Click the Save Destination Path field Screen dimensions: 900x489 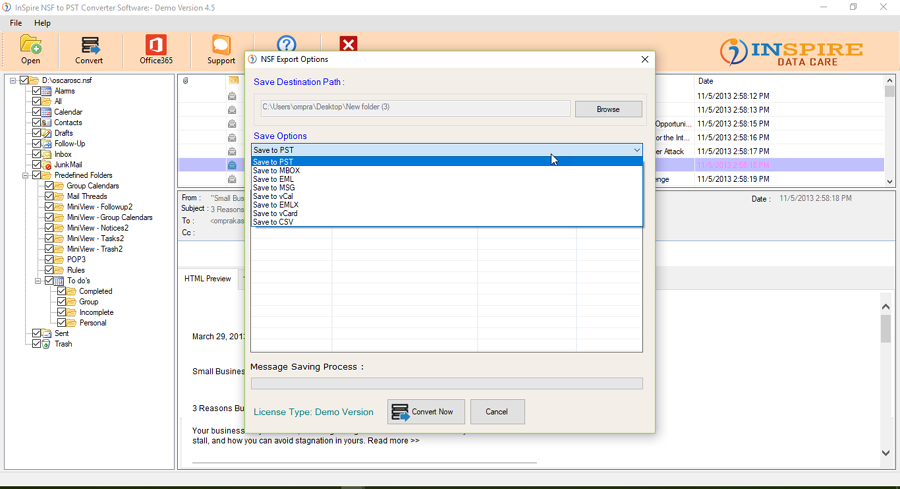pyautogui.click(x=416, y=107)
